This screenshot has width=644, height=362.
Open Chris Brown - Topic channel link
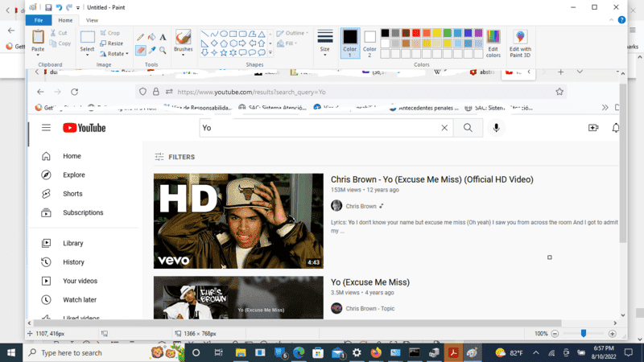pos(370,308)
